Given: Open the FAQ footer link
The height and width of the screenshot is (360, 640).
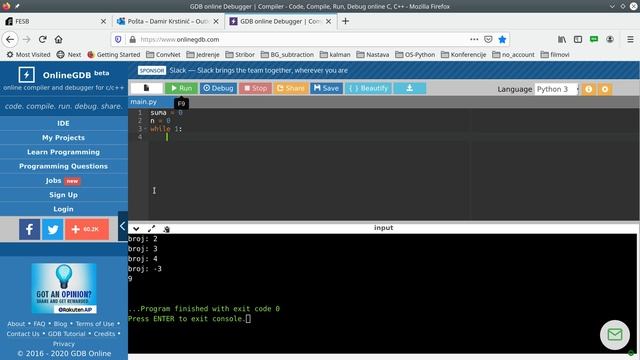Looking at the screenshot, I should (39, 324).
